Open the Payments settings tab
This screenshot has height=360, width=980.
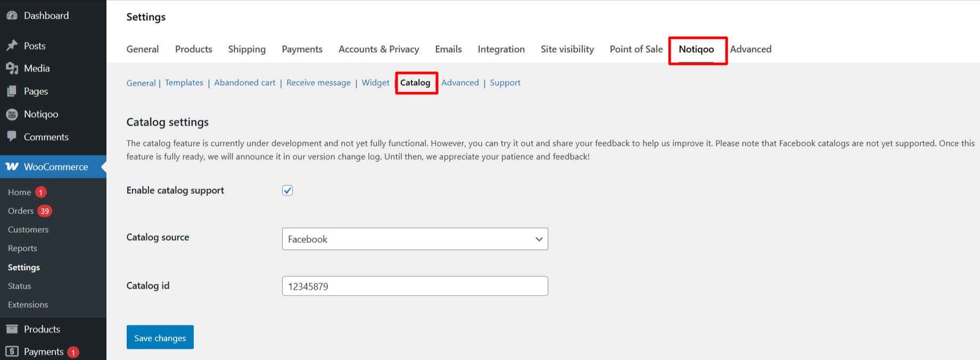[302, 49]
